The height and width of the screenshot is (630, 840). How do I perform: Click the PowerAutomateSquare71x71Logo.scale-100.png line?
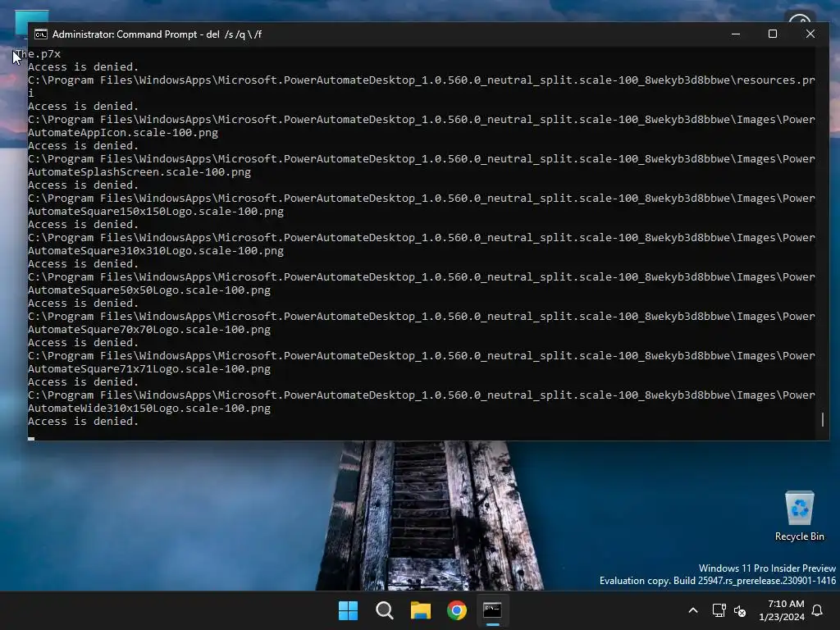point(149,368)
